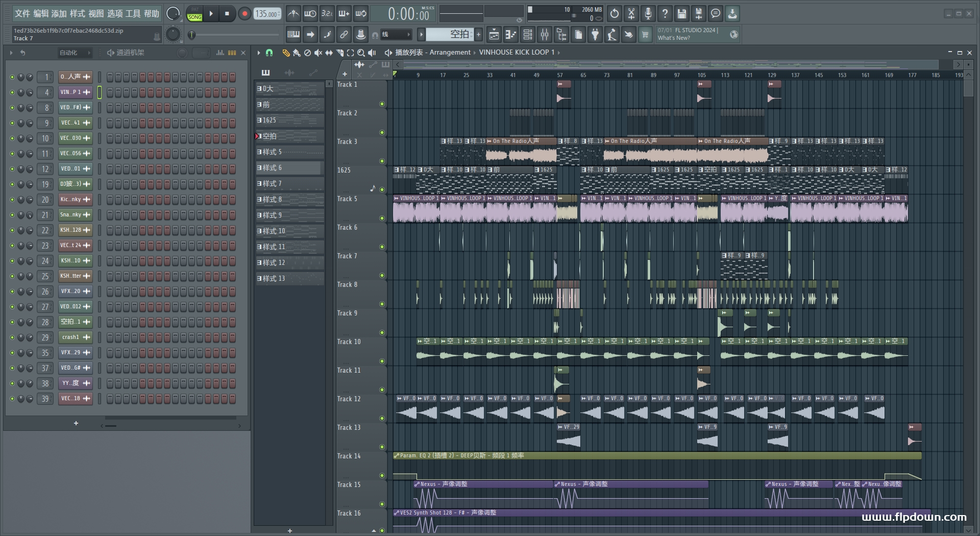Open the Browser view button
This screenshot has height=536, width=980.
click(x=561, y=34)
